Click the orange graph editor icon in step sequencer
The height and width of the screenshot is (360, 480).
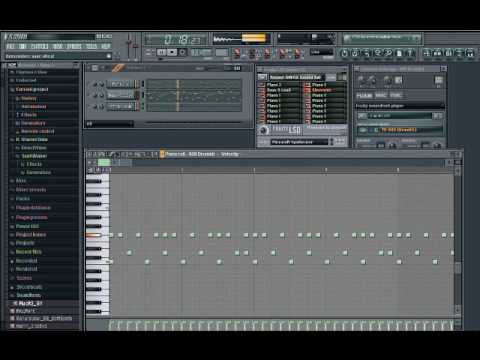118,68
